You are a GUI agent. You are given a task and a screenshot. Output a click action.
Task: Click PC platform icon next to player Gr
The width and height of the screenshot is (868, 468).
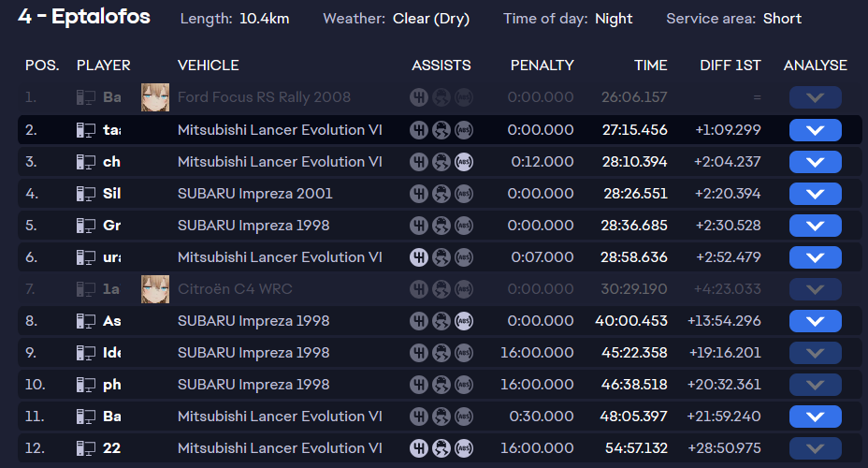coord(86,226)
